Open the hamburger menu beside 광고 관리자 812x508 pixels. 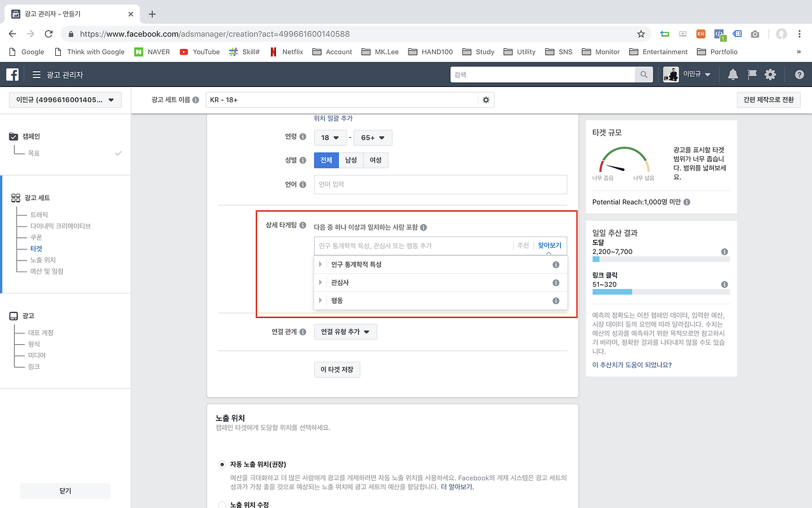coord(37,74)
